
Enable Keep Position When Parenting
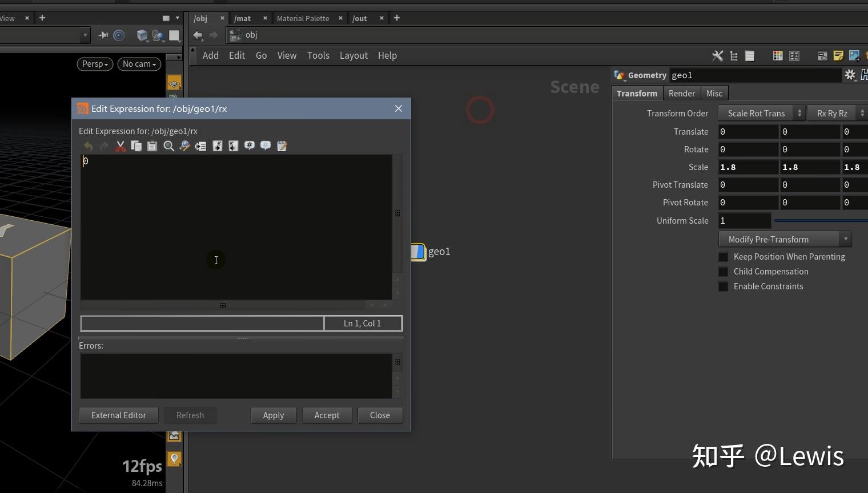click(723, 257)
